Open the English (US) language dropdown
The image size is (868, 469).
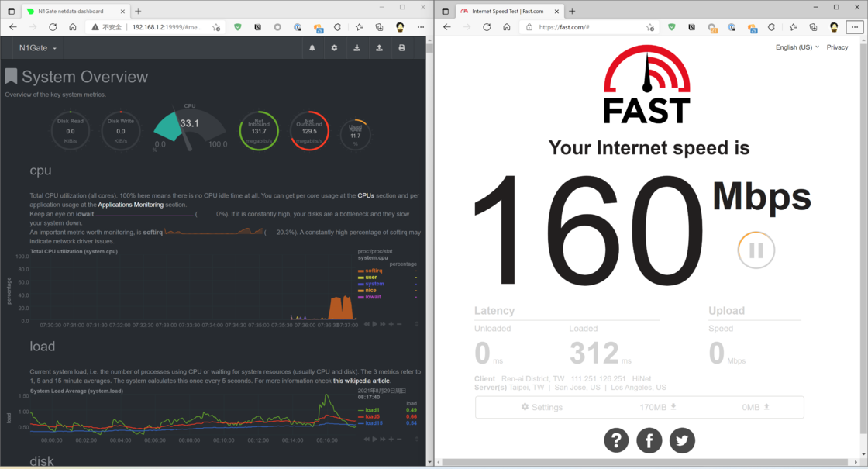click(797, 47)
